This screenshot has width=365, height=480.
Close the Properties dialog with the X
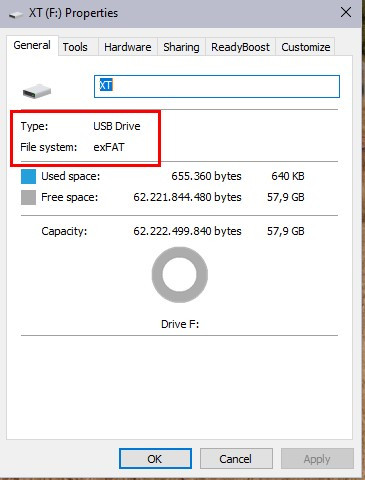346,12
